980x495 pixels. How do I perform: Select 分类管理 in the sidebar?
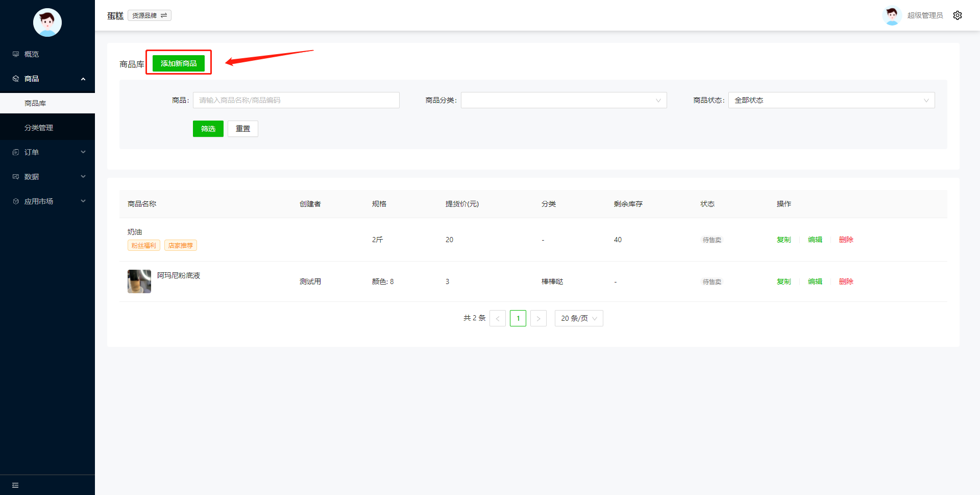coord(47,128)
